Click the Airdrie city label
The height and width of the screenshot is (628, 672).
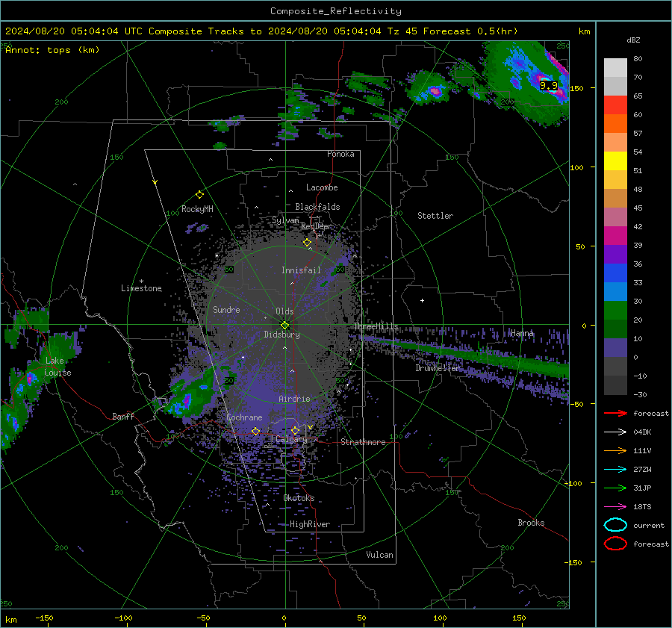coord(294,399)
